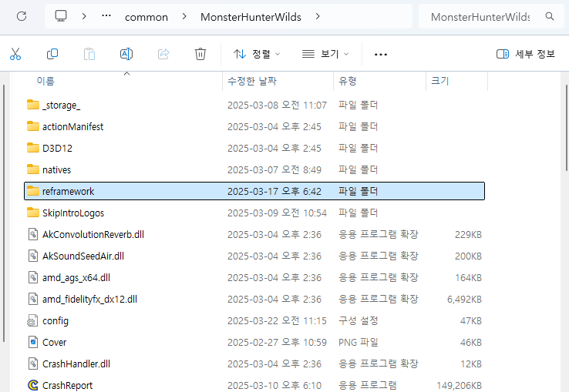Click the AkConvolutionReverb.dll file icon

[x=33, y=234]
